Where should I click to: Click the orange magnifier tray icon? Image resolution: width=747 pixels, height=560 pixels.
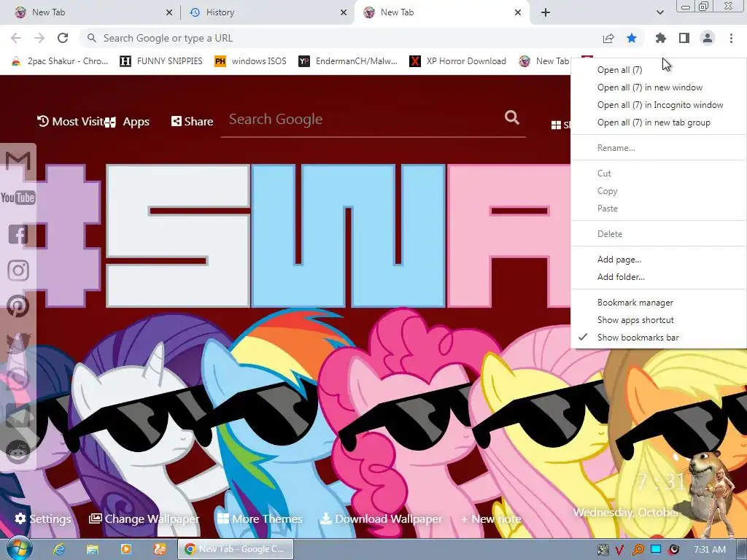click(638, 550)
